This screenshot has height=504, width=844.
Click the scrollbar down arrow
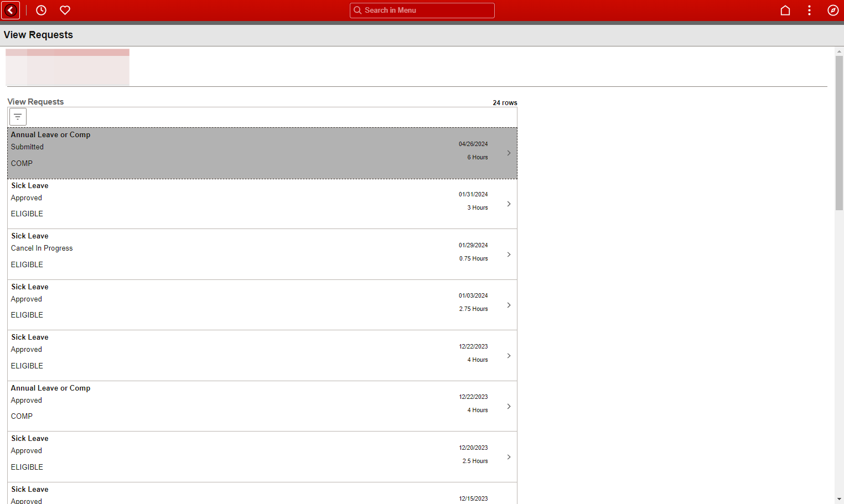(839, 499)
